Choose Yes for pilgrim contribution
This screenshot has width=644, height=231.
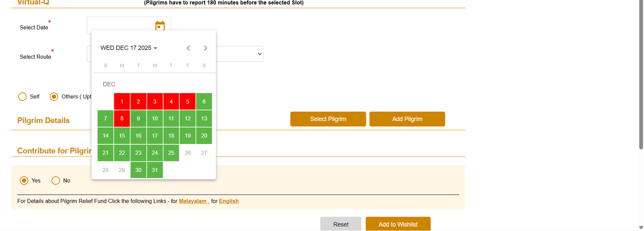(24, 181)
